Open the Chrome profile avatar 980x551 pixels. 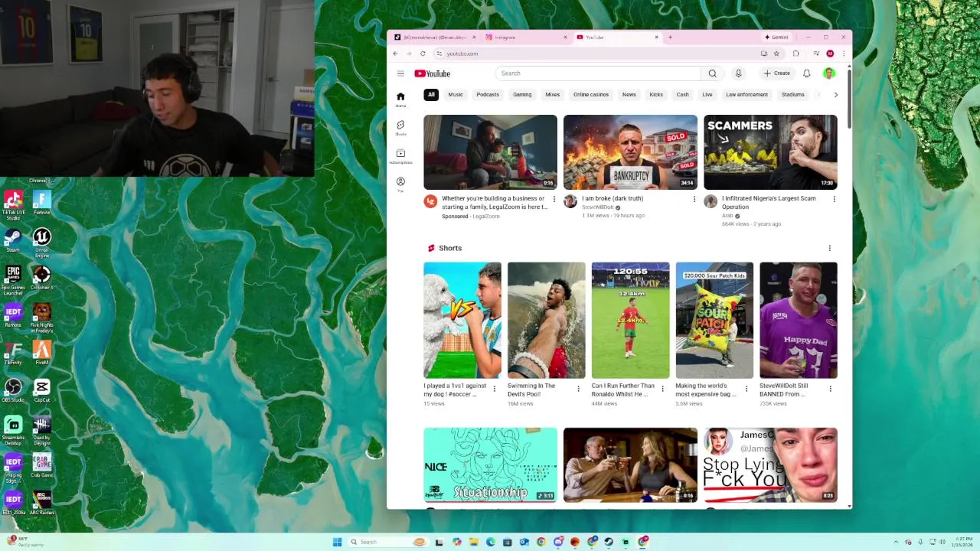click(830, 54)
